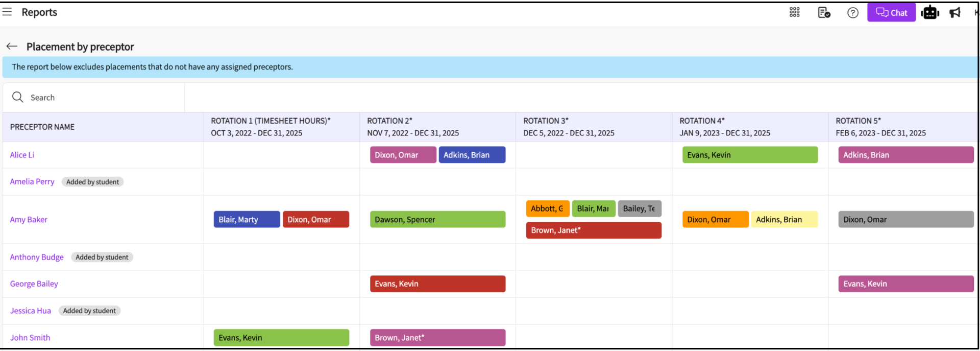Open Alice Li preceptor link
This screenshot has height=351, width=980.
(22, 155)
